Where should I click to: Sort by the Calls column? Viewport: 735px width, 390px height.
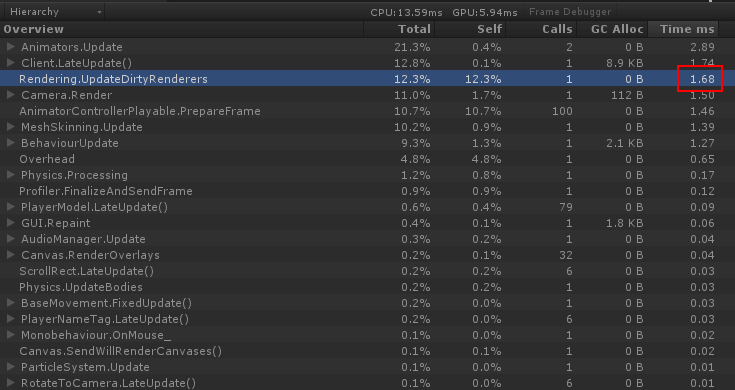(542, 29)
